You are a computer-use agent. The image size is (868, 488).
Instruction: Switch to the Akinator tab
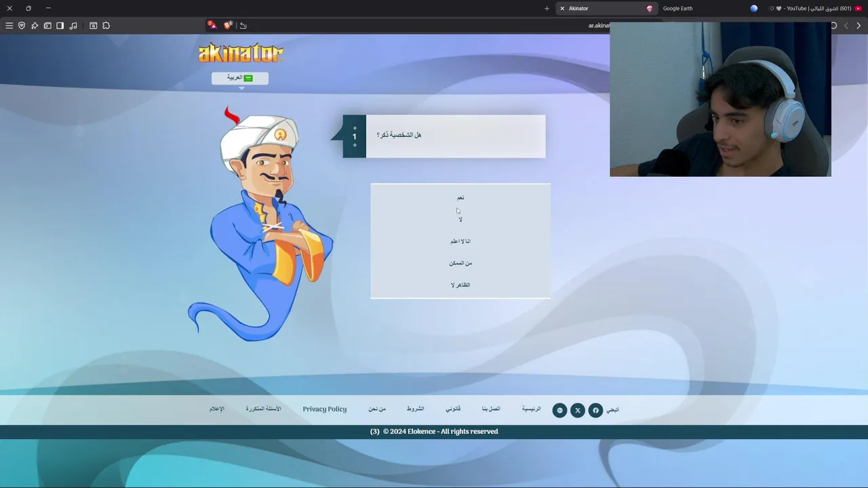[x=606, y=8]
